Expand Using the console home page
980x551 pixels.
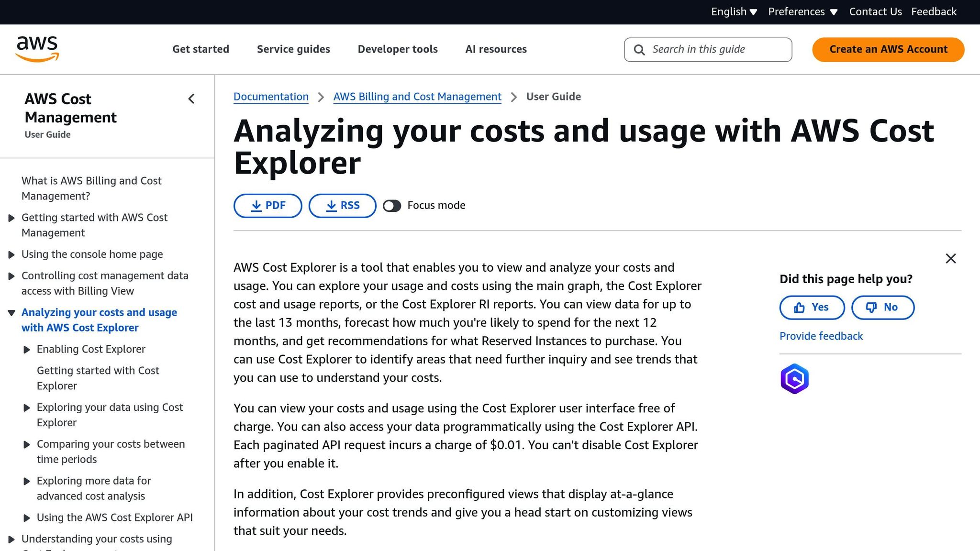tap(11, 255)
